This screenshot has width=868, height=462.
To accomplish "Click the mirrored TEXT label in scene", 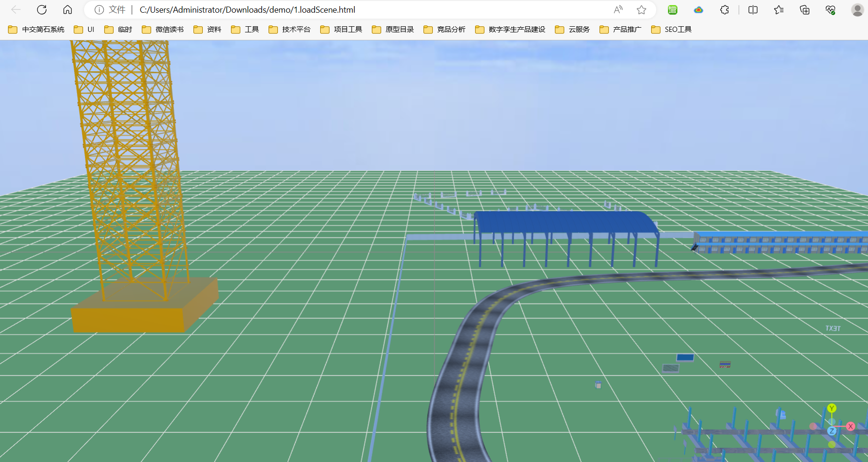I will (833, 328).
